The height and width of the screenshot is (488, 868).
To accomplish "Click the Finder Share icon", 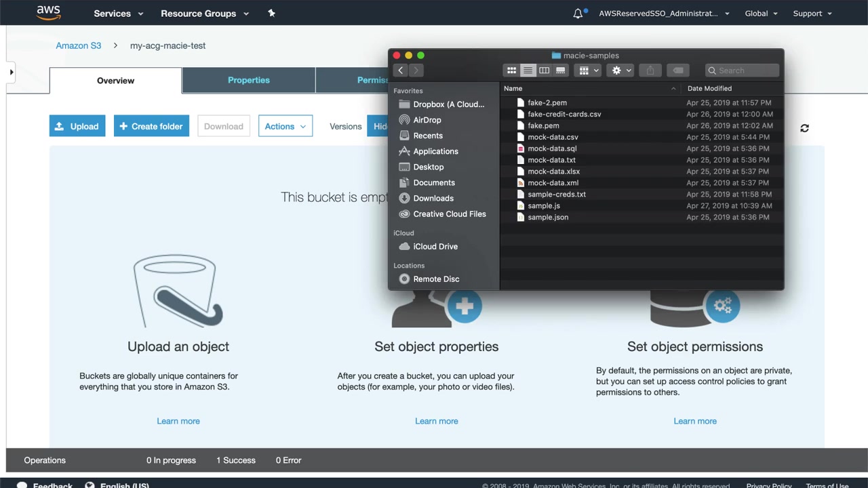I will click(x=650, y=70).
